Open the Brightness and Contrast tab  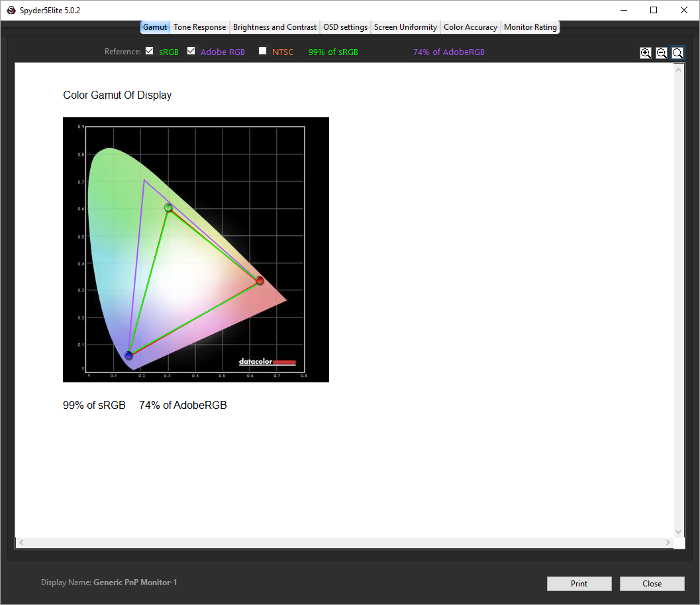pyautogui.click(x=275, y=27)
